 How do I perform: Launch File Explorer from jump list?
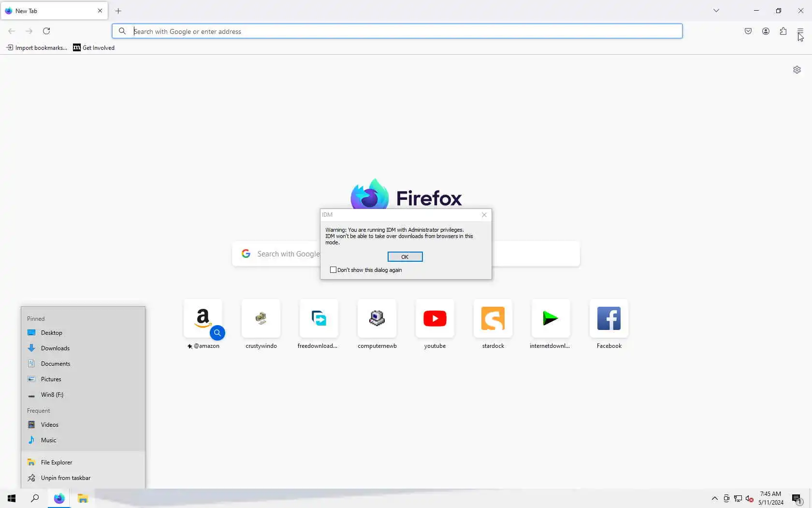click(x=83, y=463)
